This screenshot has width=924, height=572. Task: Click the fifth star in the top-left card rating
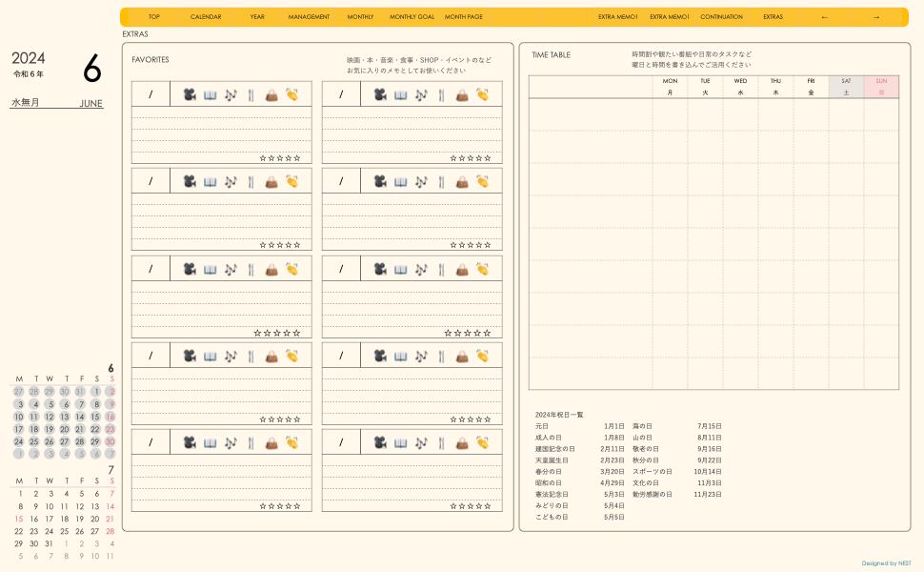point(297,158)
